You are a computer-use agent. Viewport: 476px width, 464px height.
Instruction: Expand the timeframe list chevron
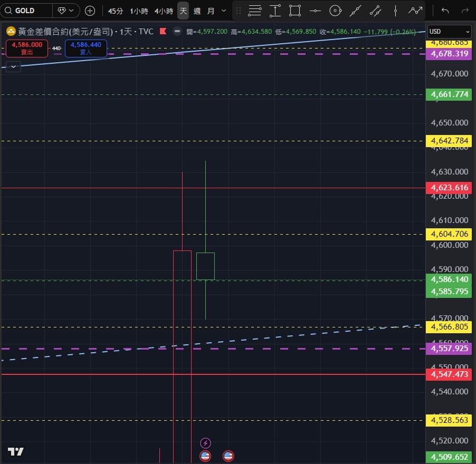coord(224,11)
